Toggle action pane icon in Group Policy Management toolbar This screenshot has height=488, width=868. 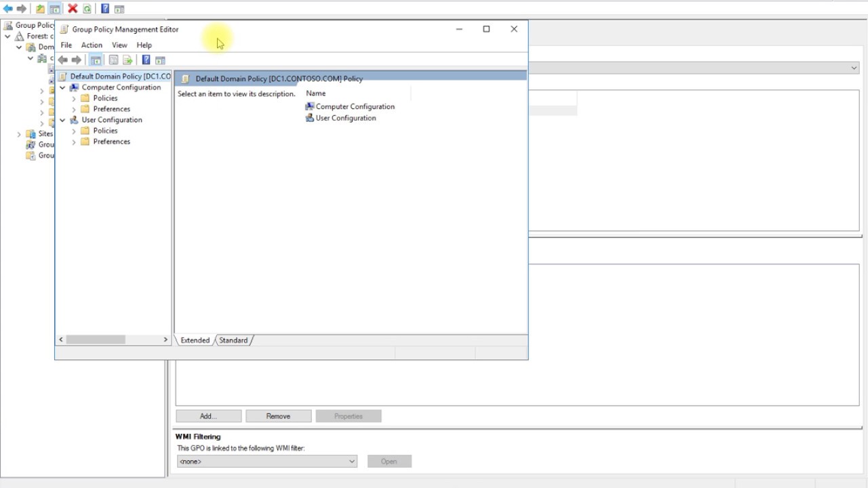point(119,9)
